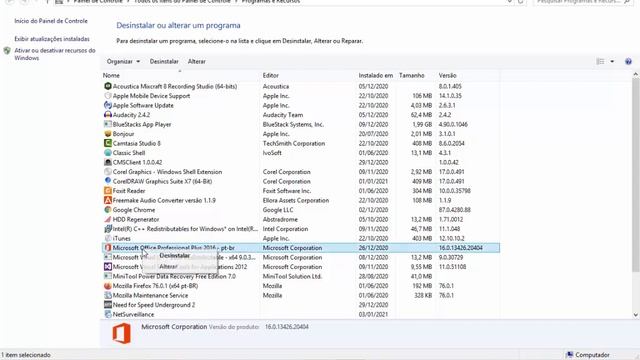The image size is (640, 360).
Task: Click the Apple Mobile Device Support icon
Action: coord(108,96)
